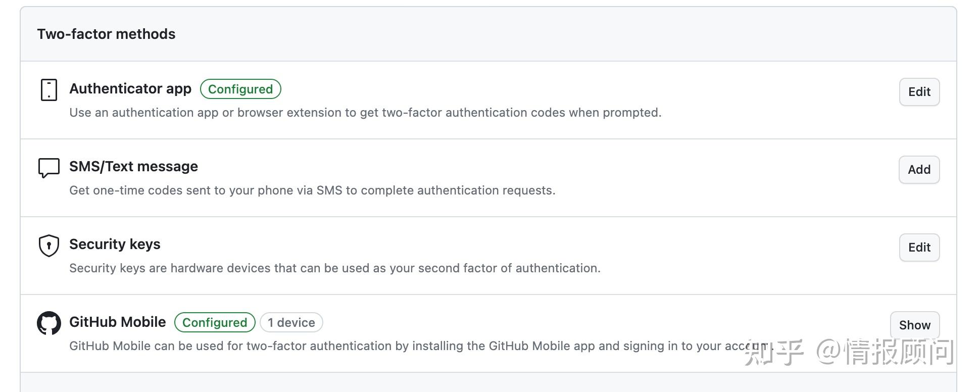Edit the Authenticator app method
The height and width of the screenshot is (392, 980).
(919, 92)
